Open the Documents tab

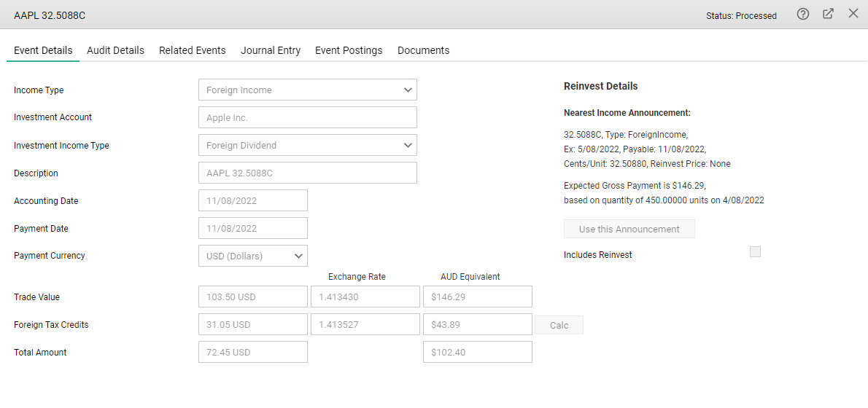pyautogui.click(x=424, y=50)
